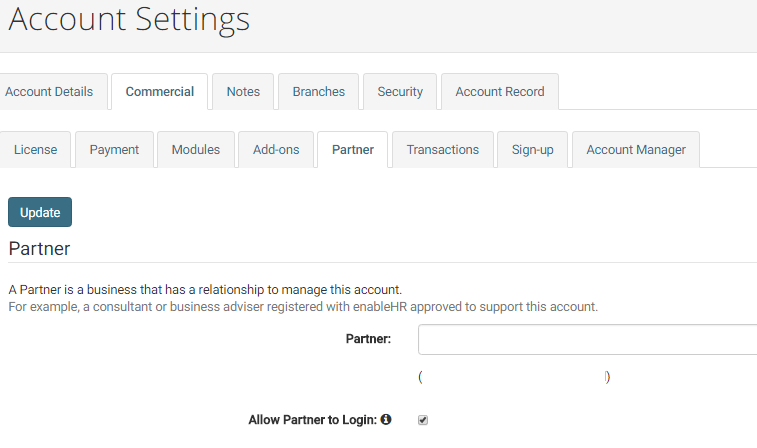Open the Transactions sub-tab
The height and width of the screenshot is (448, 757).
point(443,150)
